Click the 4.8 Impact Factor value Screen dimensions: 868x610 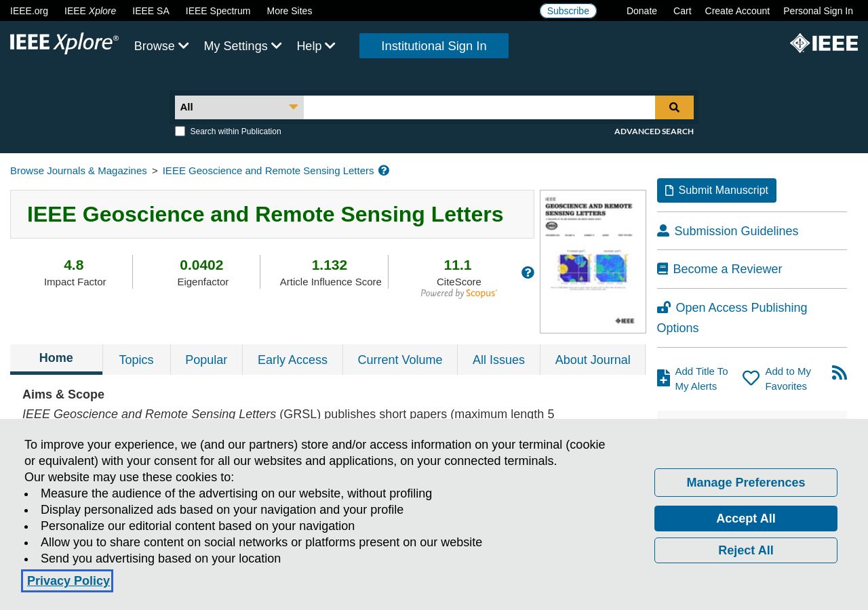[74, 265]
